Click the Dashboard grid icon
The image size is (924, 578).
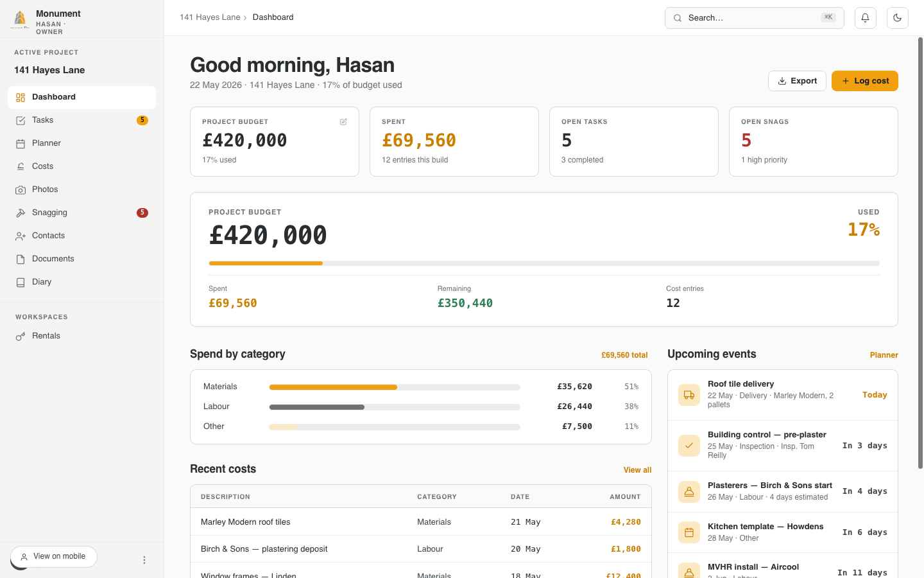tap(21, 98)
